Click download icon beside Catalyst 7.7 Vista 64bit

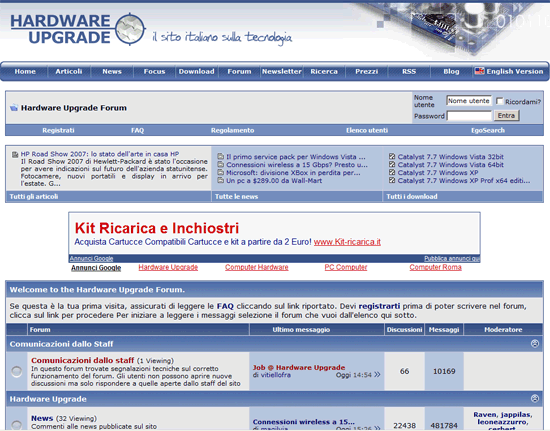click(392, 164)
